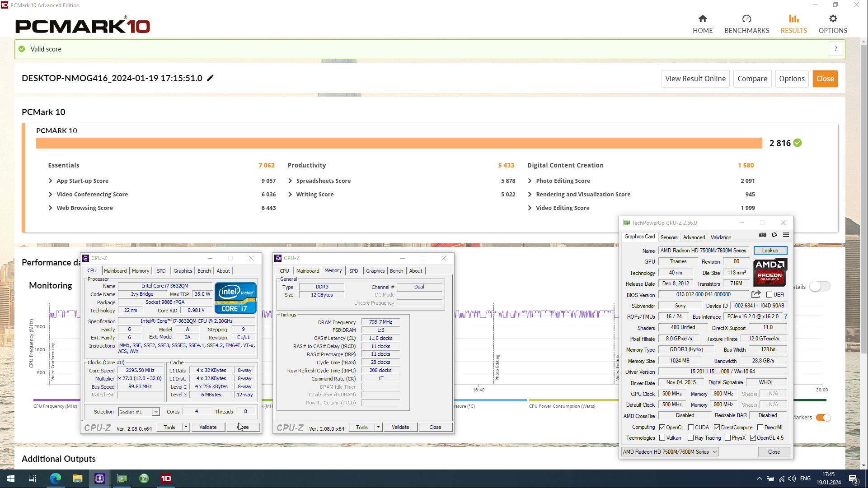Screen dimensions: 868x488
Task: Click Lookup button in GPU-Z
Action: pos(770,251)
